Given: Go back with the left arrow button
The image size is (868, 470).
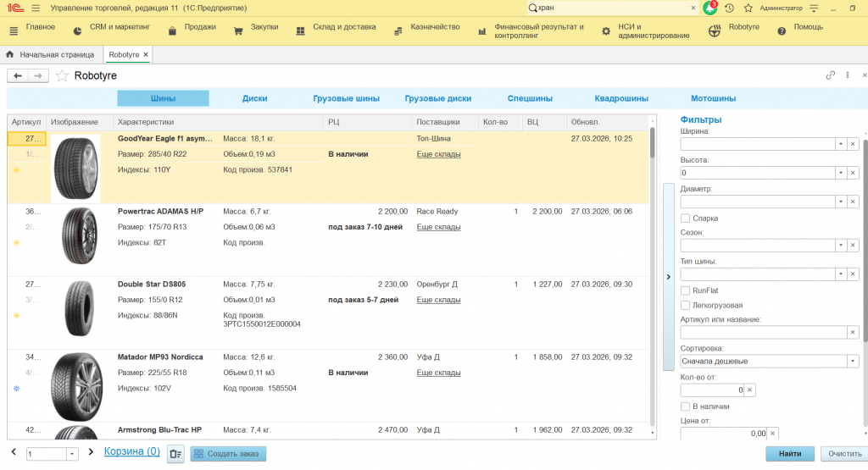Looking at the screenshot, I should [x=18, y=75].
